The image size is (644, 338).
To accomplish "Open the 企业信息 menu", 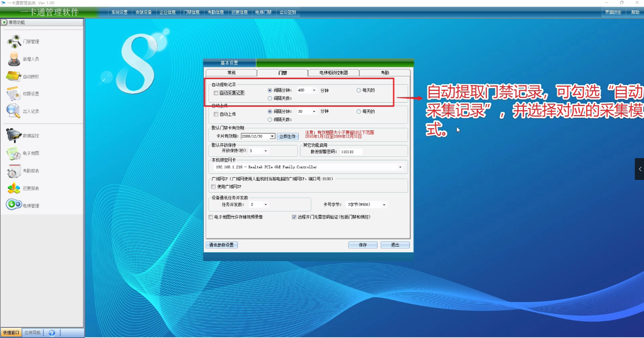I will coord(168,12).
